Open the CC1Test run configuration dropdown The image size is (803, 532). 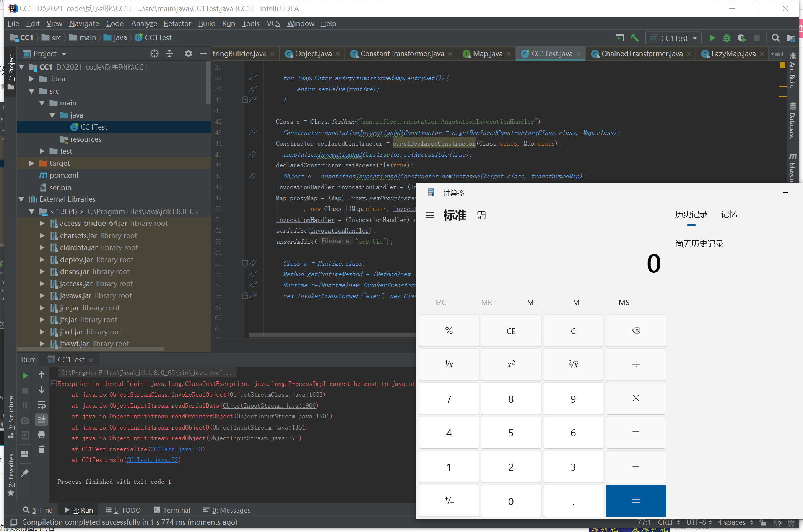(674, 38)
